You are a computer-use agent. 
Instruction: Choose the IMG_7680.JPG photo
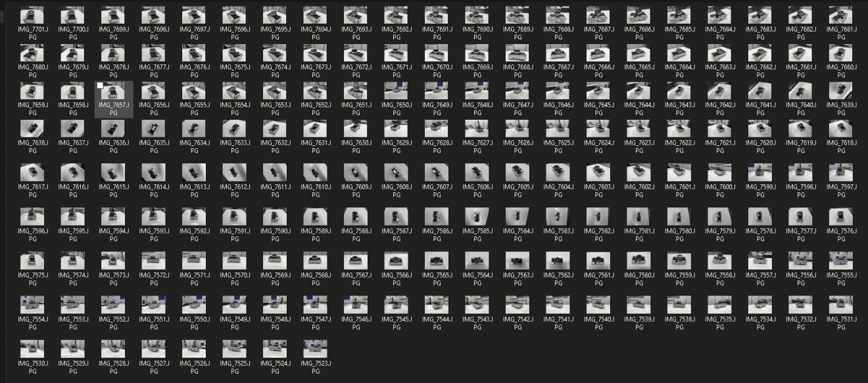32,53
